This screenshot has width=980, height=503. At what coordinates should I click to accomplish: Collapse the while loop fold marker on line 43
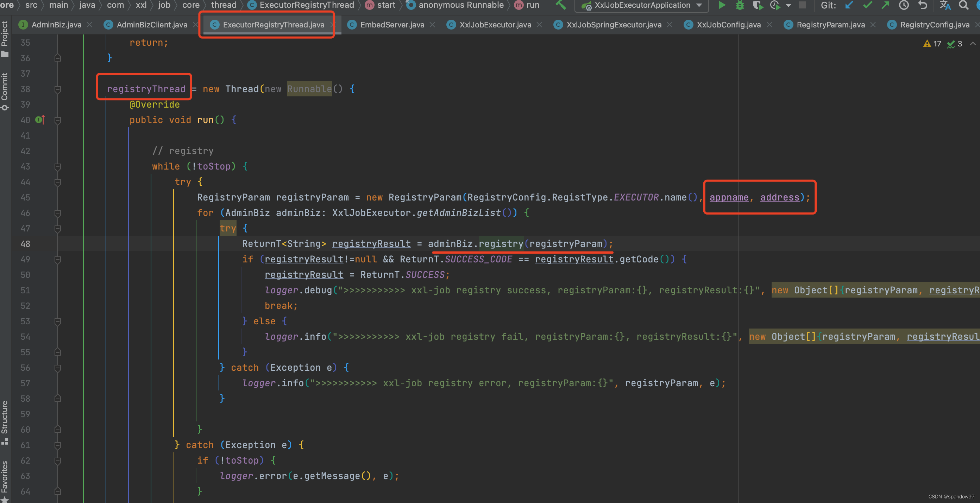(57, 166)
